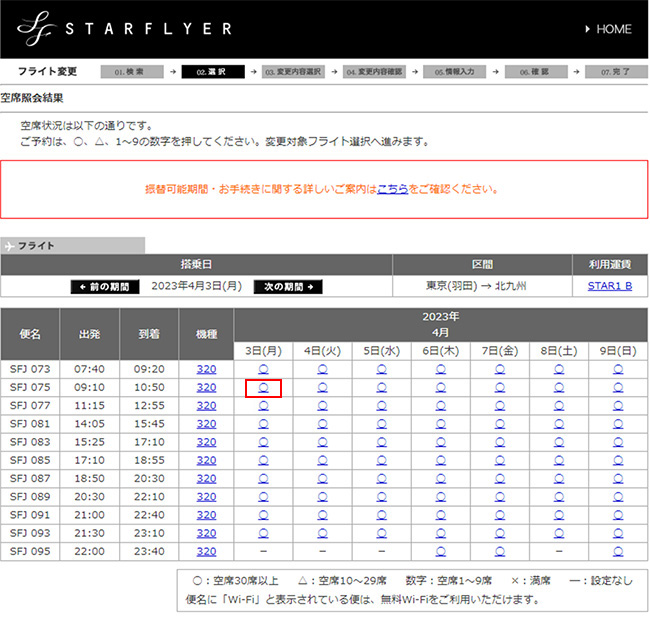Viewport: 650px width, 629px height.
Task: Click step 01 検索 in progress bar
Action: pos(132,72)
